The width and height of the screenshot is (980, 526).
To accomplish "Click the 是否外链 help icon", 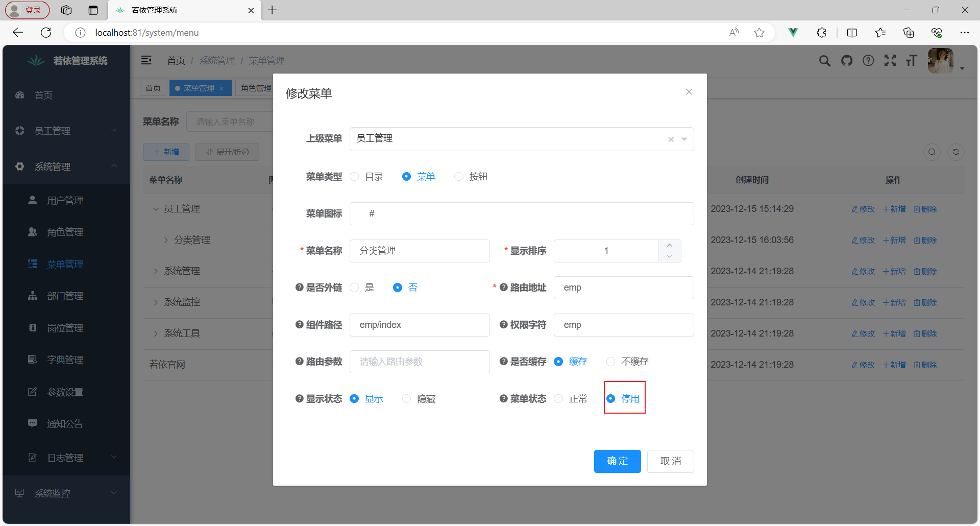I will [300, 288].
